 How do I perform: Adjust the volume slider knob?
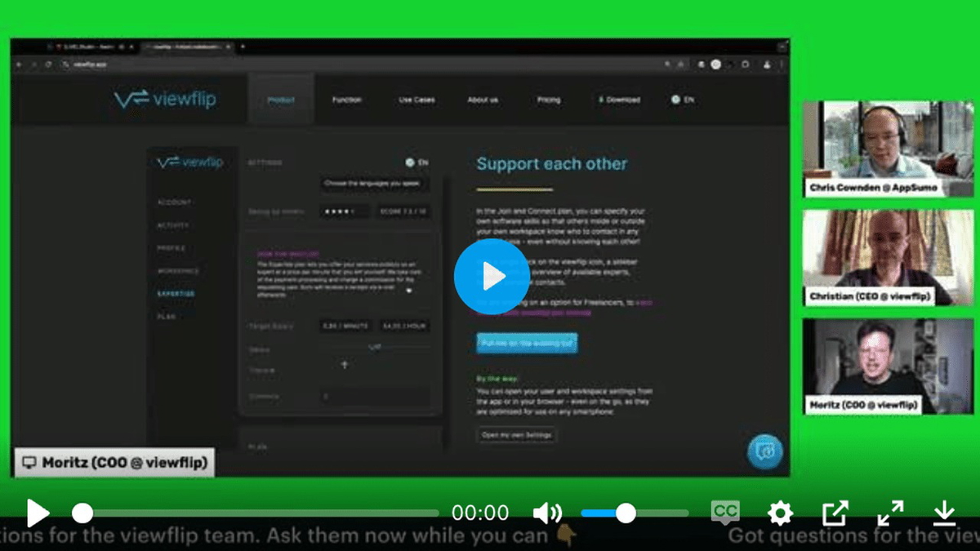point(626,513)
